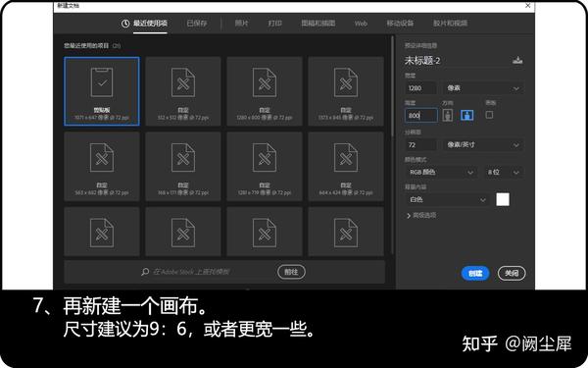Screen dimensions: 588x368
Task: Click the Adobe Stock template search field
Action: click(x=208, y=272)
